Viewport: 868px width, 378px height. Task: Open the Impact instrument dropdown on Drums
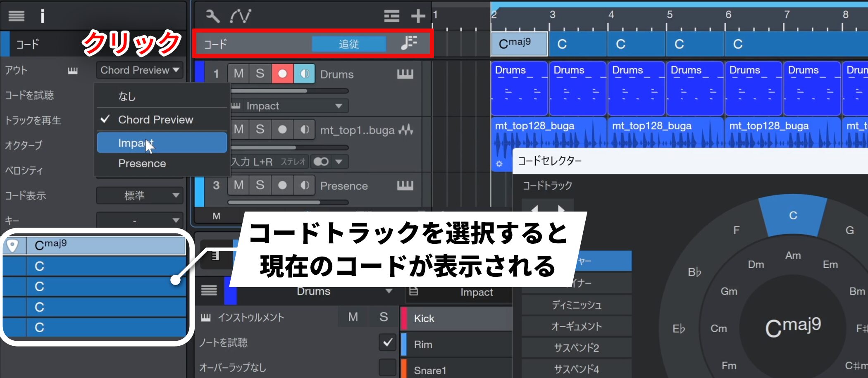[x=289, y=106]
